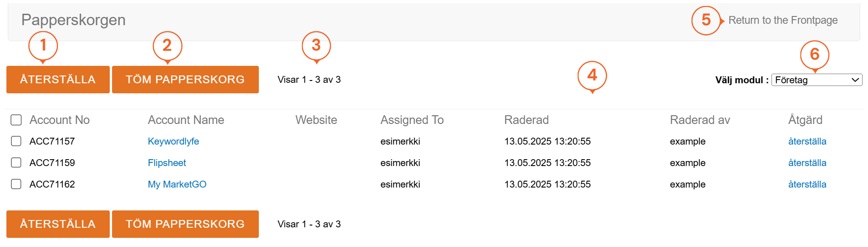
Task: Select the ACC71162 row checkbox
Action: pos(16,184)
